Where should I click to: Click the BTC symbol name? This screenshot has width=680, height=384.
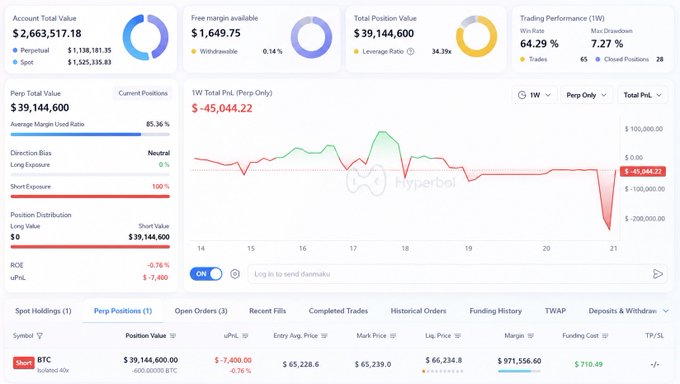click(x=44, y=360)
